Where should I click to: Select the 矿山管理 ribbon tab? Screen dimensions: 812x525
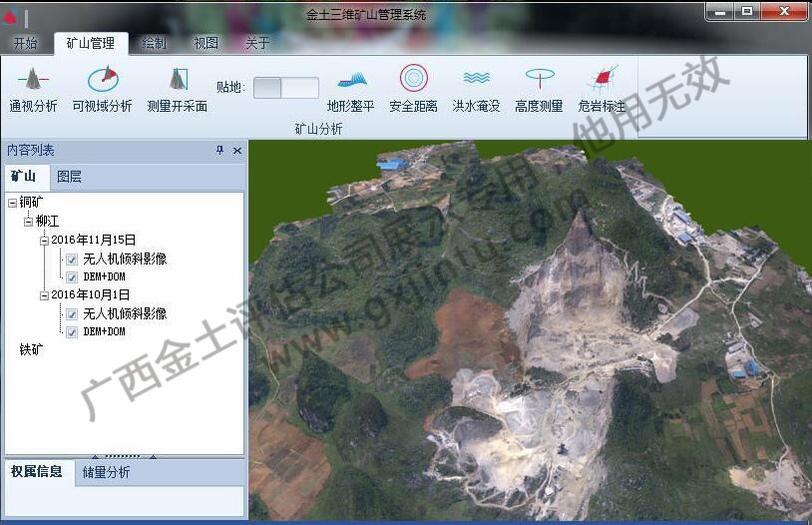(91, 43)
